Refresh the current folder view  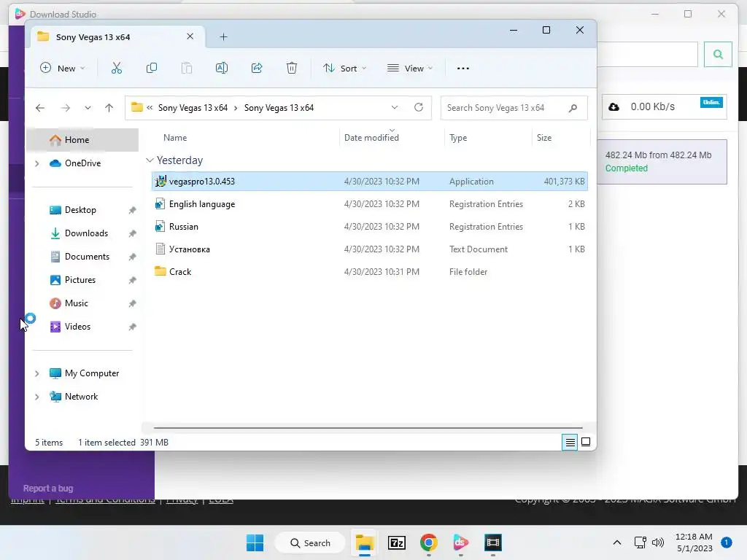click(x=419, y=108)
